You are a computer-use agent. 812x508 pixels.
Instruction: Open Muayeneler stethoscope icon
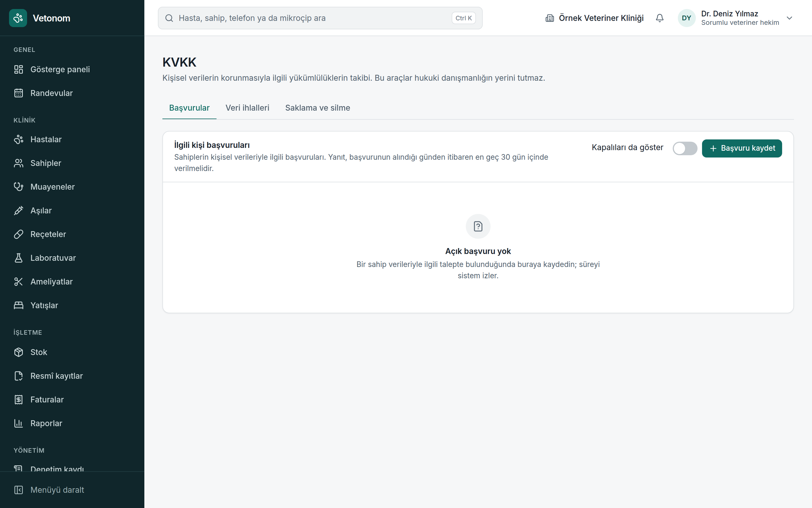(x=18, y=187)
